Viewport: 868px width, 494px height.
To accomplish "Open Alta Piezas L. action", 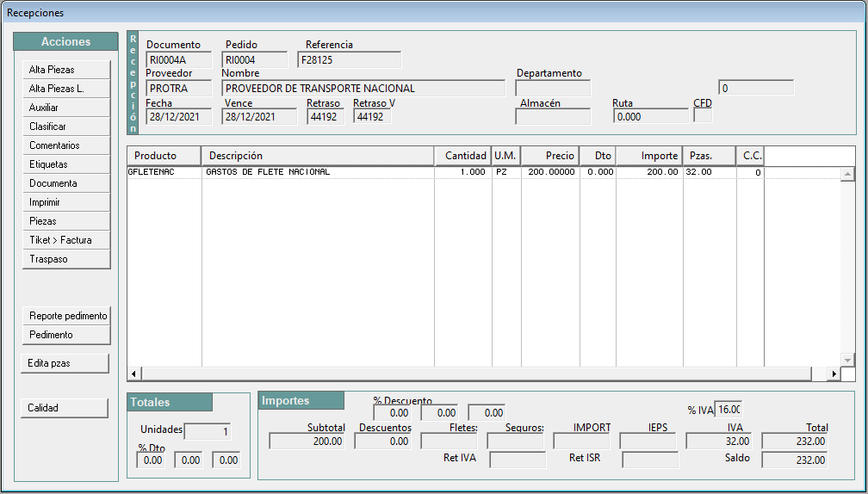I will 66,89.
